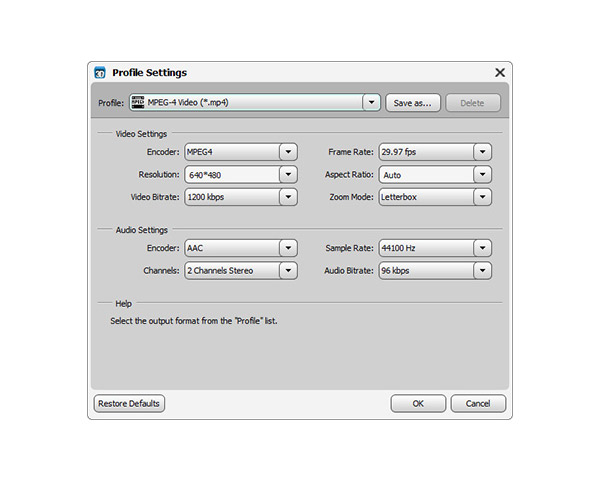Confirm settings with OK button
The height and width of the screenshot is (478, 600).
coord(418,403)
